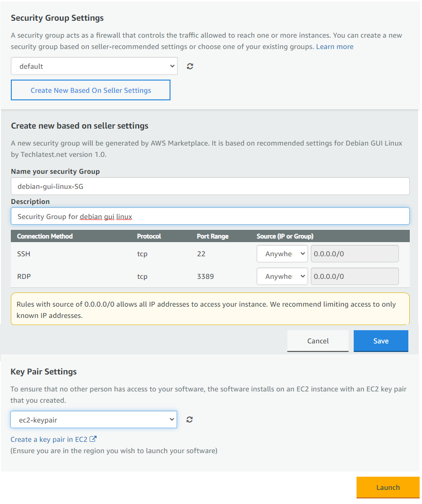This screenshot has height=504, width=422.
Task: Refresh the security group list
Action: (x=190, y=66)
